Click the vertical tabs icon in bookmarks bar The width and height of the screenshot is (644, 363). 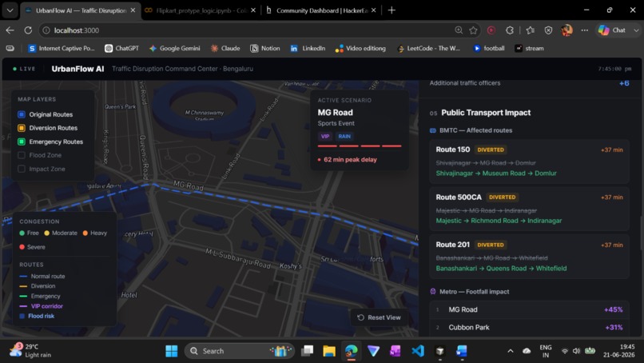click(x=10, y=48)
